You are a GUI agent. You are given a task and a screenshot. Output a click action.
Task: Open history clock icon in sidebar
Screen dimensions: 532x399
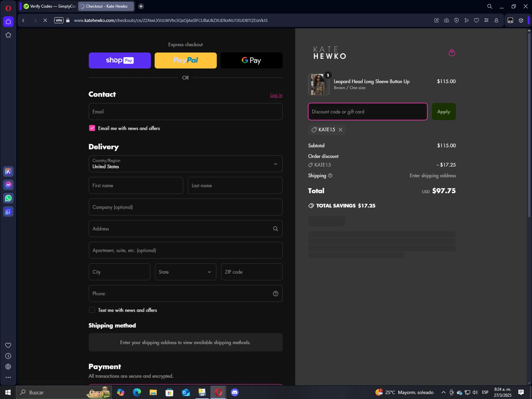[8, 356]
